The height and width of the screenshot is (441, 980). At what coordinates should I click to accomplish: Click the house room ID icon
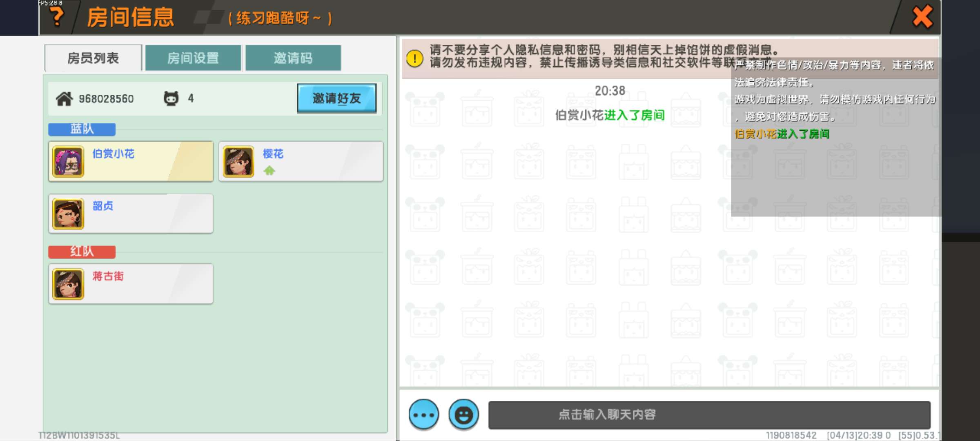point(64,99)
